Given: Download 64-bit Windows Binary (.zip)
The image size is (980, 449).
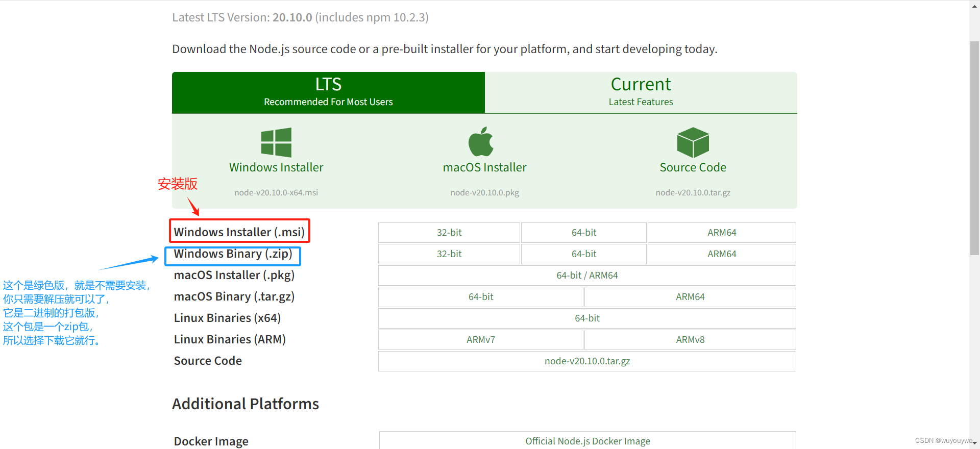Looking at the screenshot, I should [584, 254].
